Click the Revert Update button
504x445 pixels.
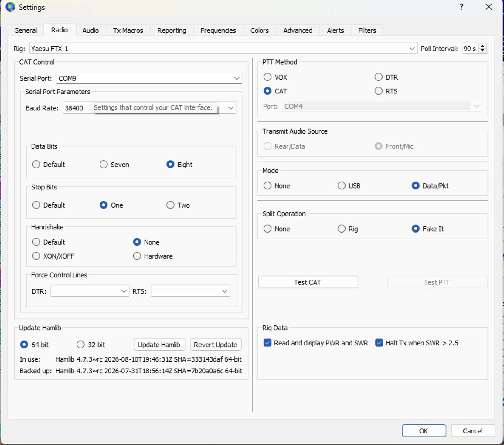[216, 345]
